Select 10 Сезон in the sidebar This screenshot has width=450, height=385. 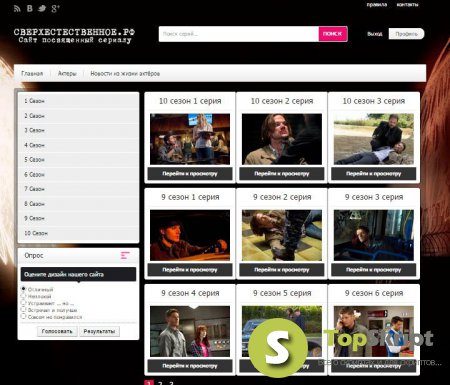pyautogui.click(x=78, y=233)
